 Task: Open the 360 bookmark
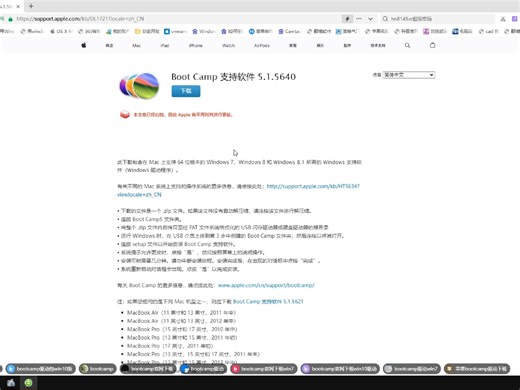89,31
